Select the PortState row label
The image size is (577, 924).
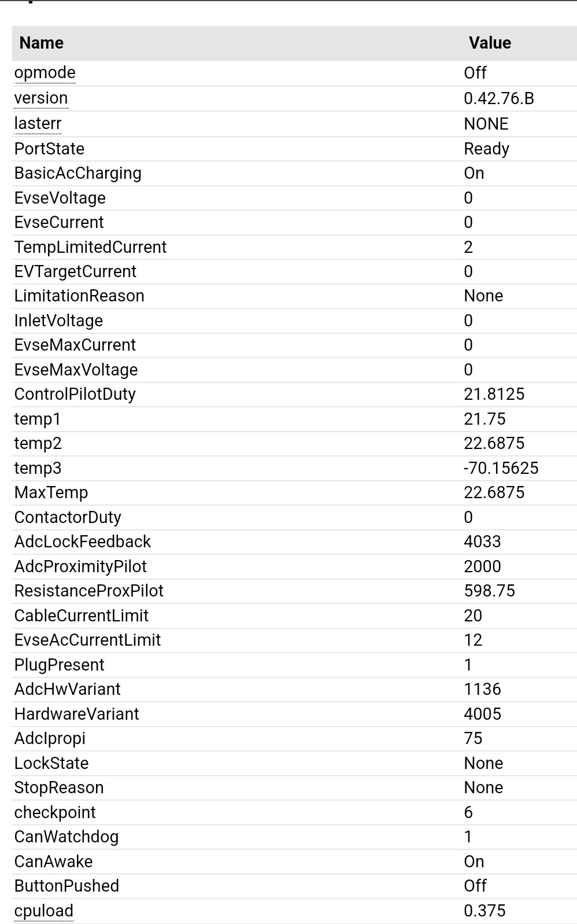tap(50, 149)
